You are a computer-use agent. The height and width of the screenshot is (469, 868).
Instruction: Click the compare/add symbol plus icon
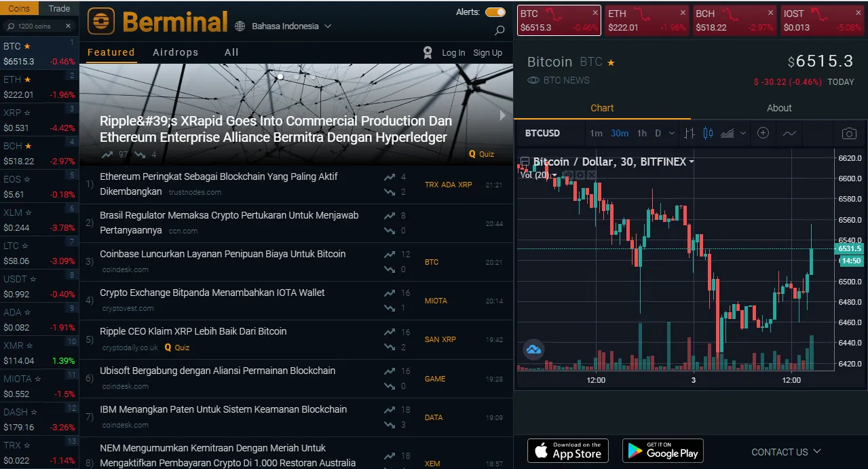tap(763, 133)
